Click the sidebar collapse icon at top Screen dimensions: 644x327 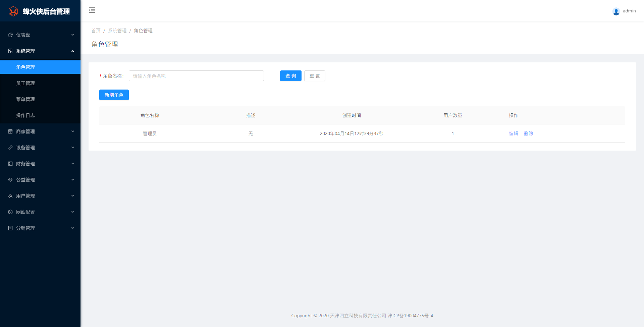click(92, 10)
